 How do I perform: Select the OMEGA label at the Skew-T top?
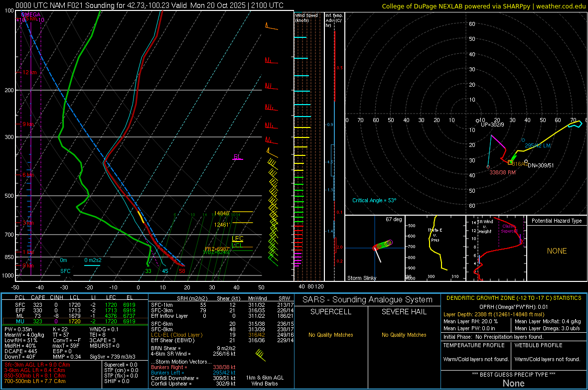click(31, 14)
